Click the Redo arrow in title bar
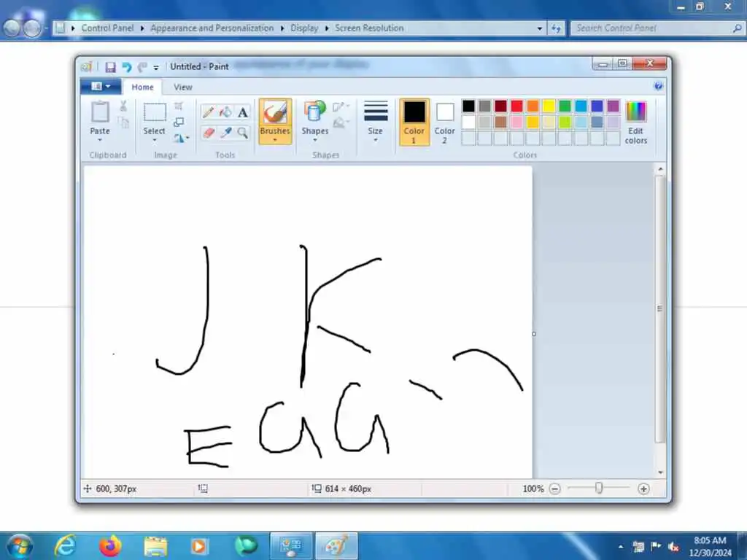 [142, 67]
